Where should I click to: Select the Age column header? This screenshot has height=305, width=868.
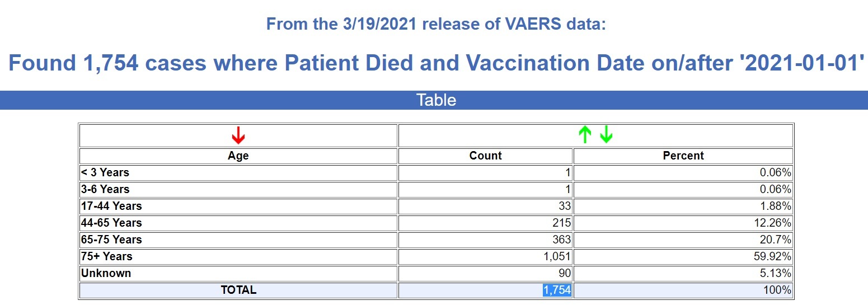pyautogui.click(x=238, y=156)
